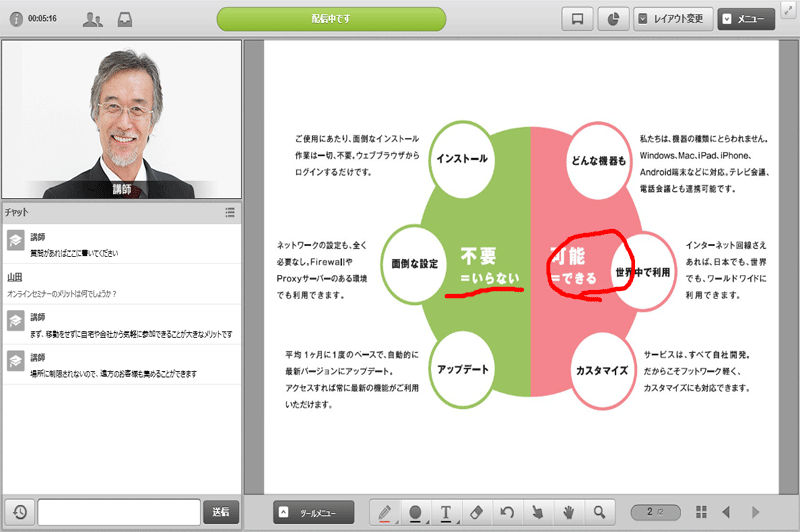
Task: Expand the ツールメニュー panel
Action: pos(313,512)
